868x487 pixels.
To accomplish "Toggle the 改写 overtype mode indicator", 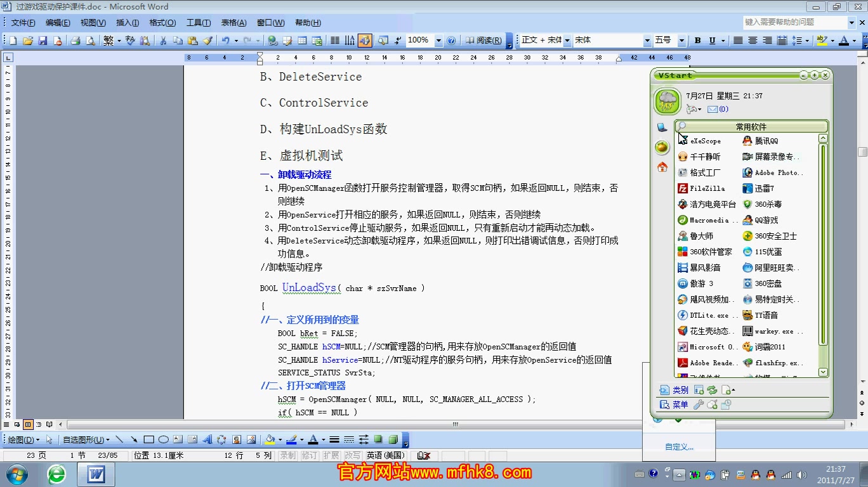I will pyautogui.click(x=352, y=455).
